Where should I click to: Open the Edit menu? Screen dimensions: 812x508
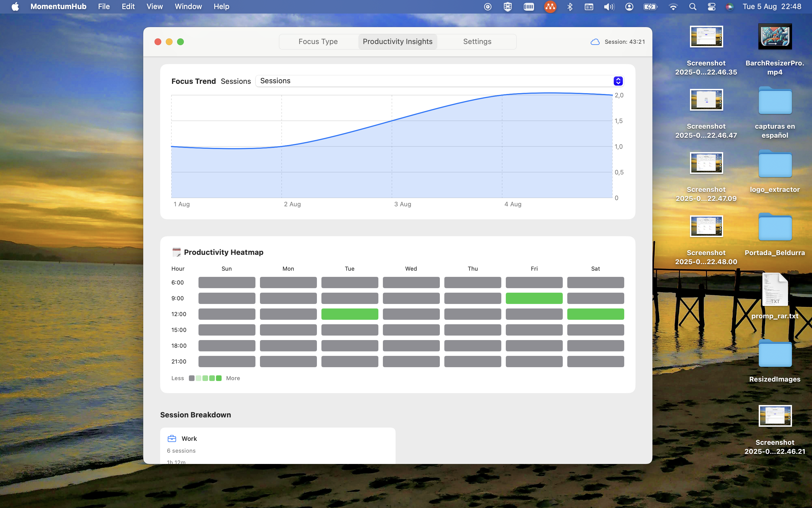pyautogui.click(x=128, y=6)
